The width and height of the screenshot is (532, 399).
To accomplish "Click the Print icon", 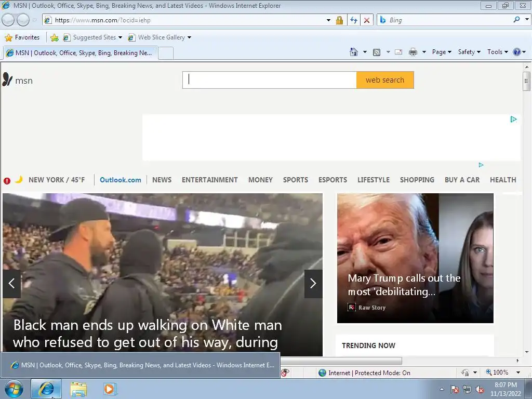I will tap(413, 52).
